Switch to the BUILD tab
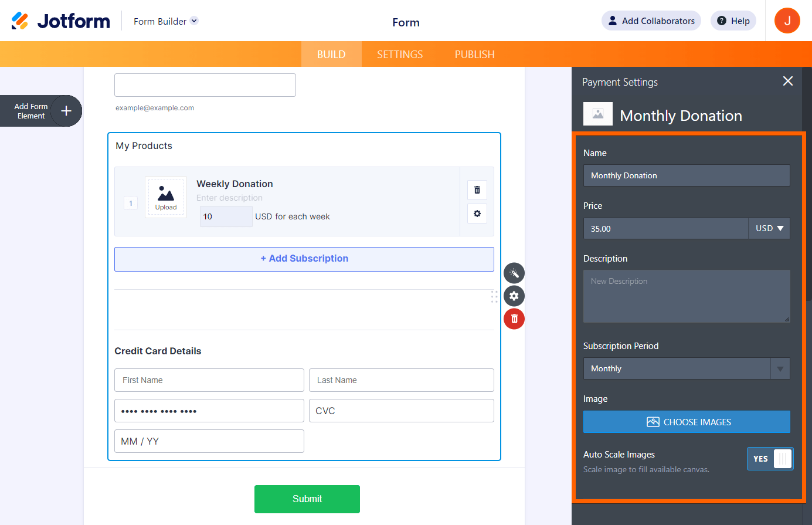812x525 pixels. click(x=331, y=54)
